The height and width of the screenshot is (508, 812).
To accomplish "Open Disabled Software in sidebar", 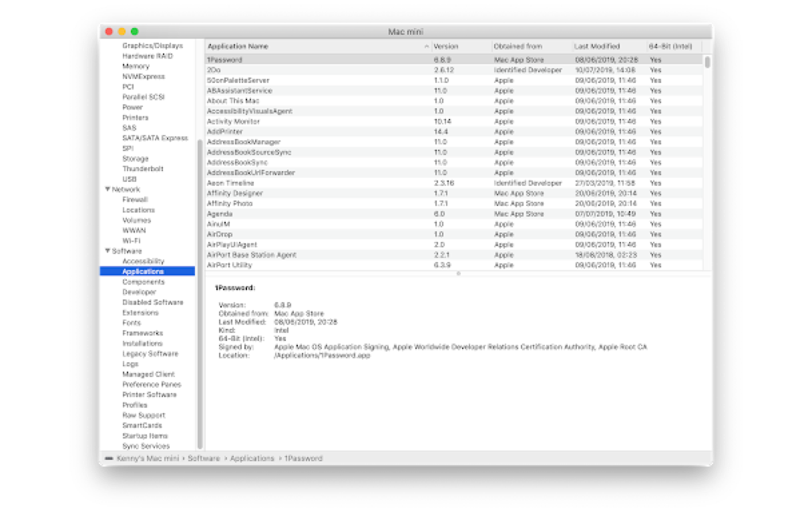I will (152, 302).
